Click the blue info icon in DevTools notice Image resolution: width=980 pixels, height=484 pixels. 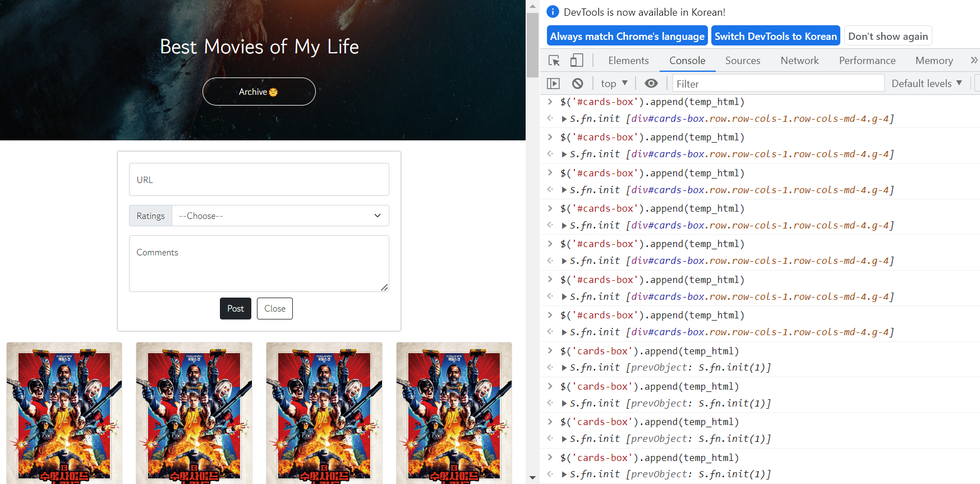(553, 12)
